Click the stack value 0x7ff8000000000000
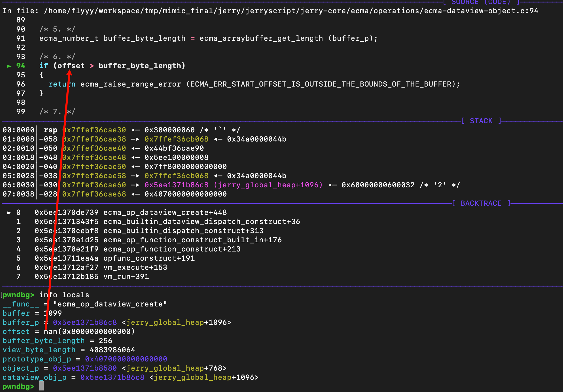 (x=186, y=166)
